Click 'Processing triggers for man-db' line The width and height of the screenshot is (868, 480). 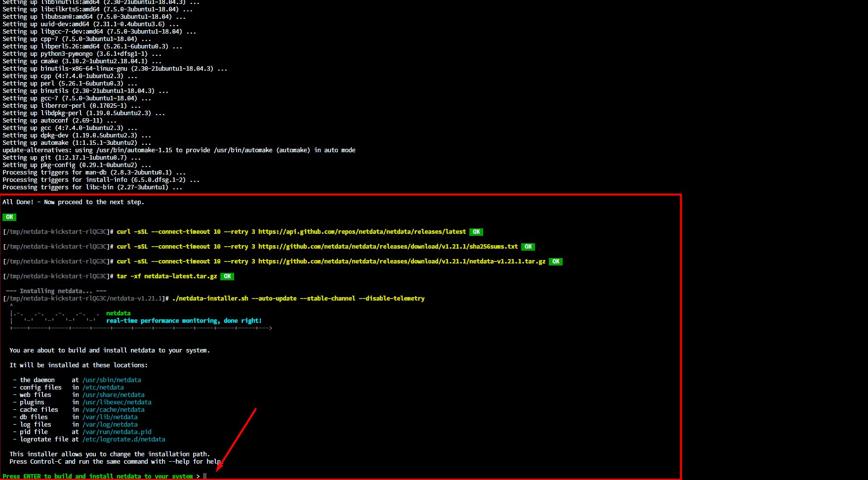coord(94,173)
